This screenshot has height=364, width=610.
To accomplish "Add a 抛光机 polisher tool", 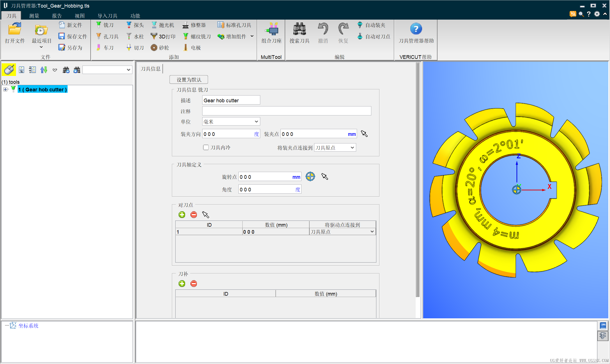I will 163,25.
